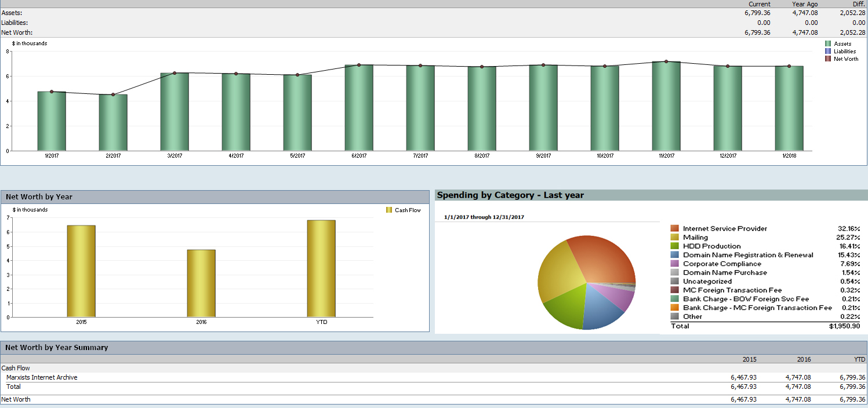This screenshot has height=408, width=868.
Task: Click the Assets legend color swatch
Action: tap(828, 43)
